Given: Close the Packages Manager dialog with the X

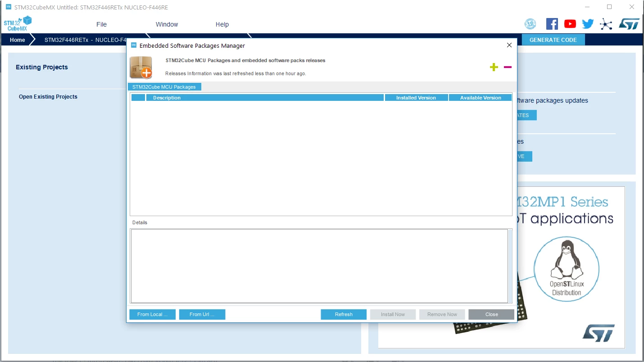Looking at the screenshot, I should [x=509, y=45].
